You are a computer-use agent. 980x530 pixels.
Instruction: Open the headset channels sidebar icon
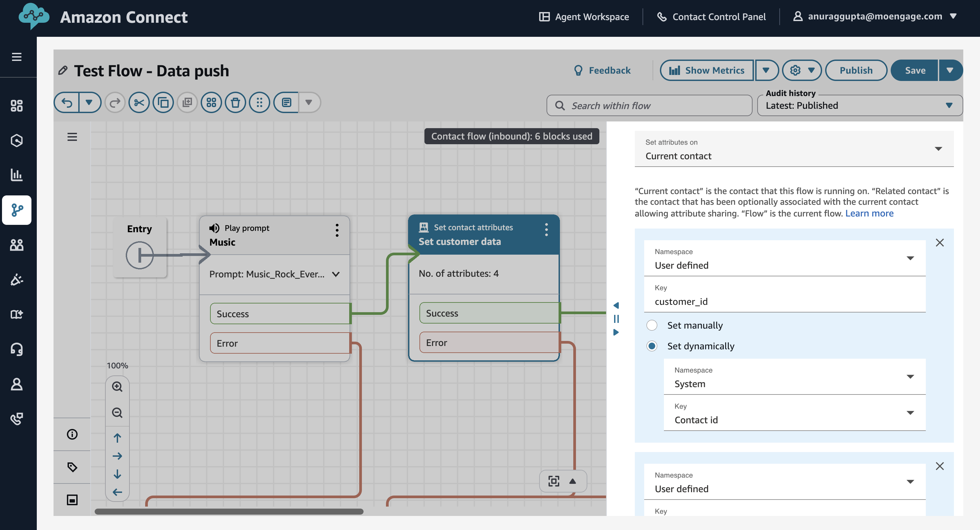(17, 349)
